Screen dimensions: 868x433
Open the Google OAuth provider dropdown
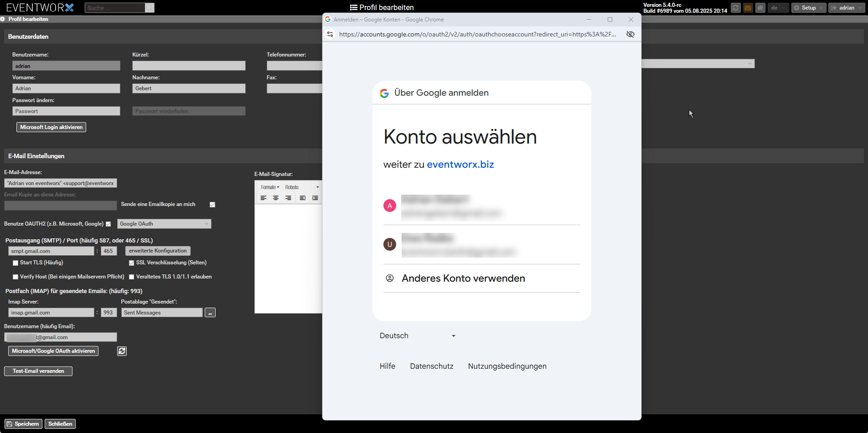click(164, 224)
